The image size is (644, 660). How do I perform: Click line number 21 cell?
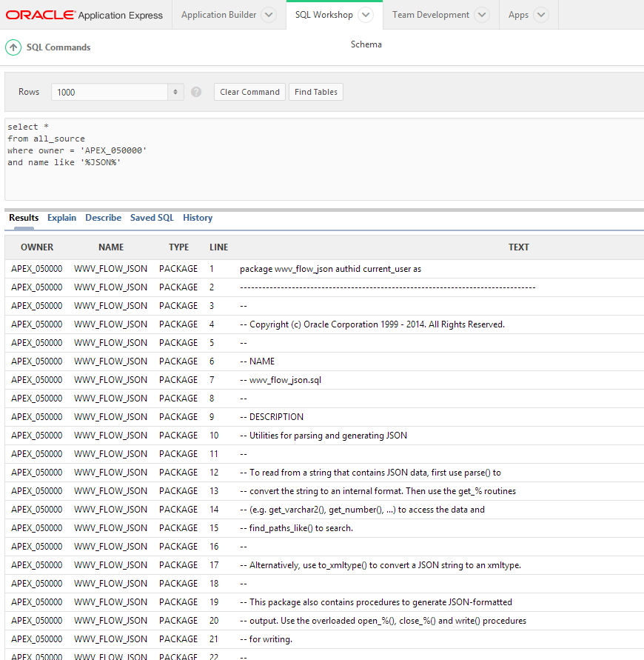coord(214,639)
